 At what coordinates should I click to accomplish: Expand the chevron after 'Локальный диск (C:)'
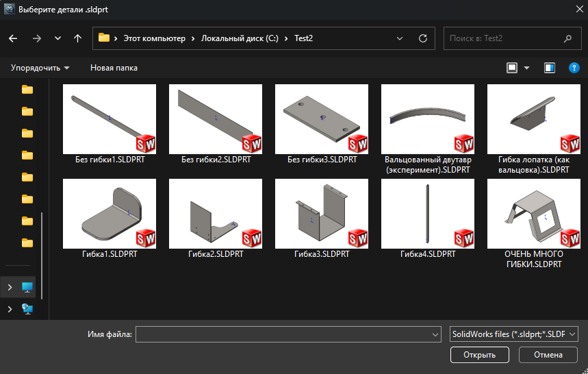pyautogui.click(x=286, y=38)
